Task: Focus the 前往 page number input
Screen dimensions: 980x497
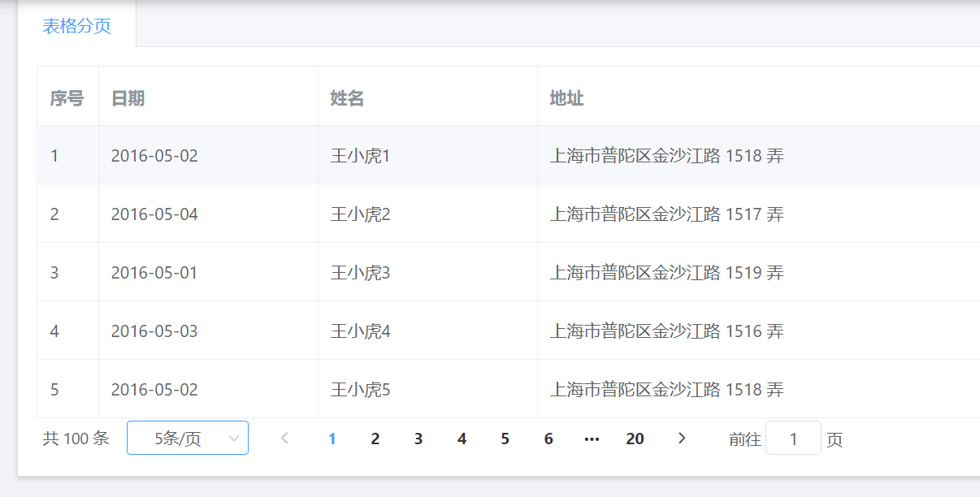Action: [x=793, y=439]
